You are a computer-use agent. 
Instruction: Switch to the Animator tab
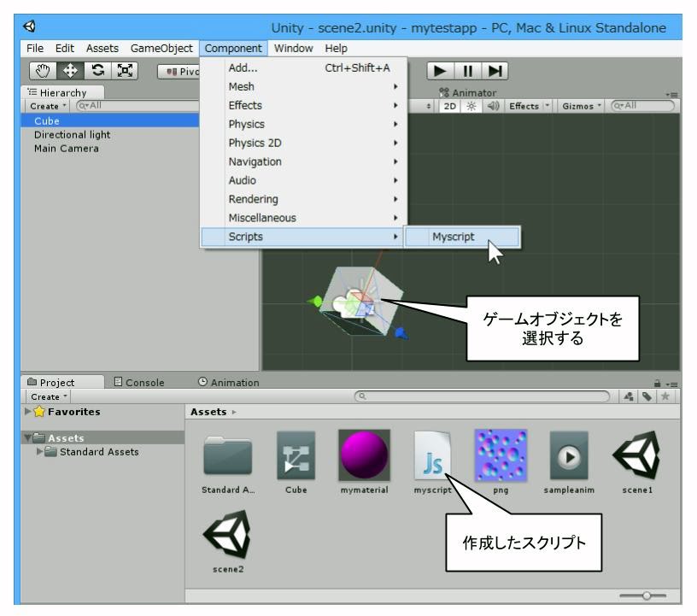pyautogui.click(x=467, y=92)
